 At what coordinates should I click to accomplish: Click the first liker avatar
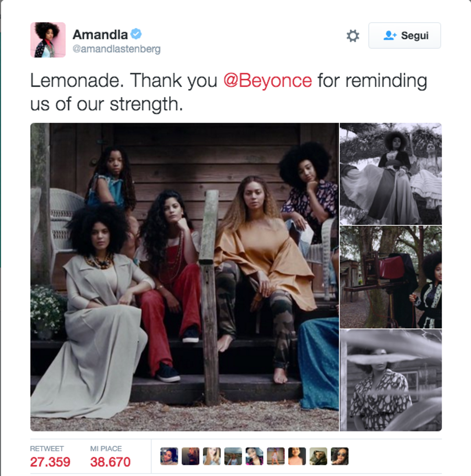(x=169, y=456)
